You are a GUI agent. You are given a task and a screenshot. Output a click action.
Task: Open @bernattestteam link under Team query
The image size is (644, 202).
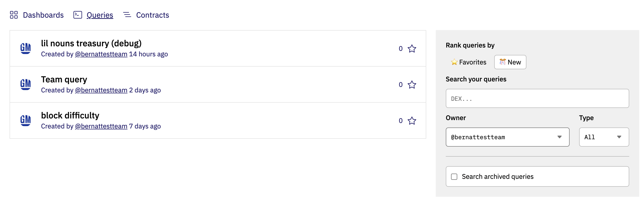coord(101,90)
